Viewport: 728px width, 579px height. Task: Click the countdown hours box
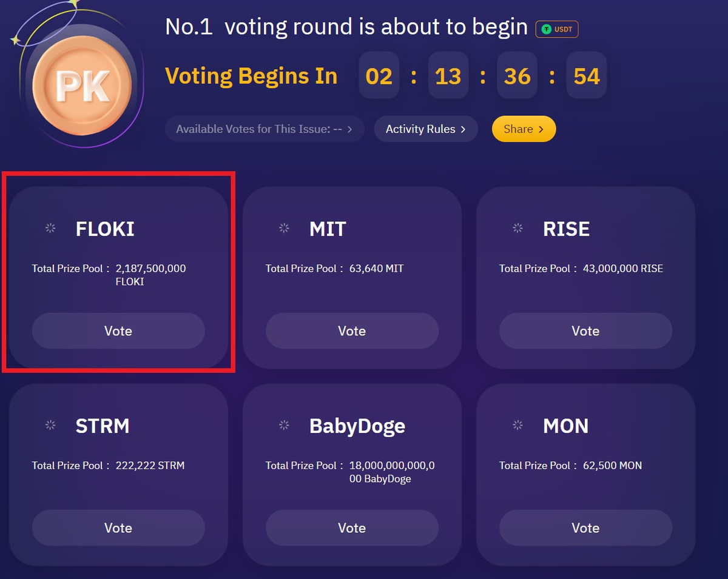379,76
